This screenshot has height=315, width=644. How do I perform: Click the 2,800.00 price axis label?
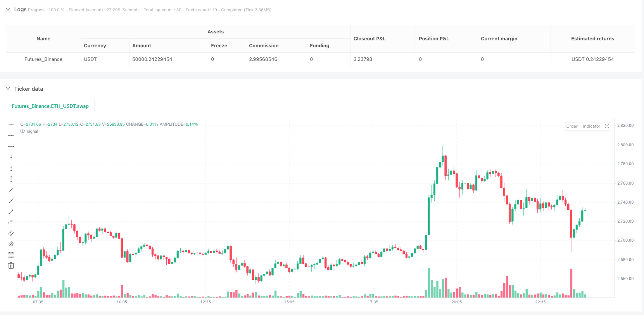point(625,145)
